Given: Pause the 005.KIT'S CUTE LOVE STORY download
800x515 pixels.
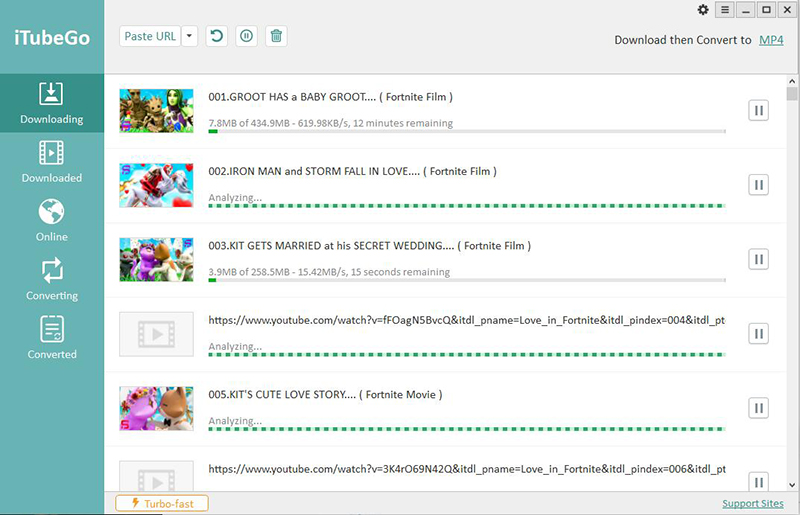Looking at the screenshot, I should tap(759, 408).
